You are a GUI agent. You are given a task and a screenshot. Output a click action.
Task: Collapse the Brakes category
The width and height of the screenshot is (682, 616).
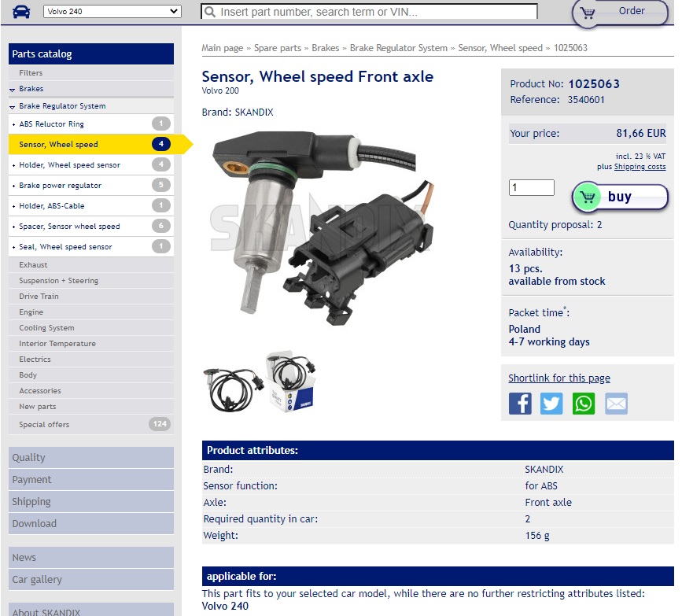[x=31, y=89]
